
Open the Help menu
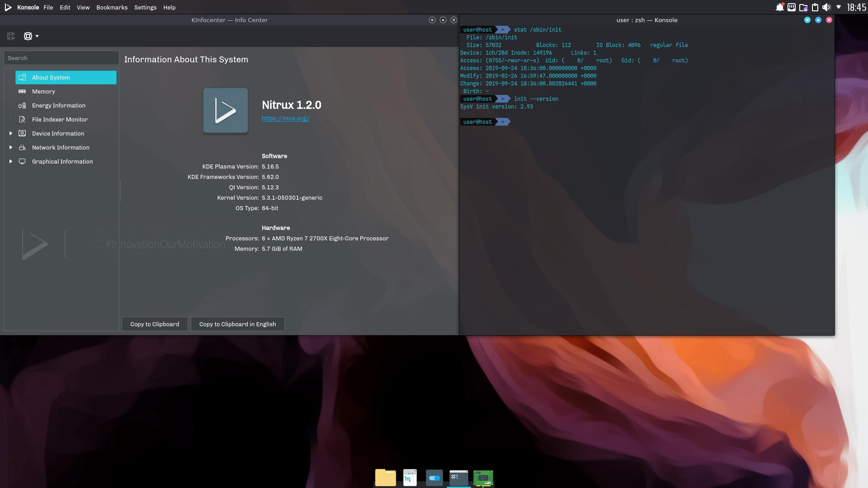pos(169,7)
